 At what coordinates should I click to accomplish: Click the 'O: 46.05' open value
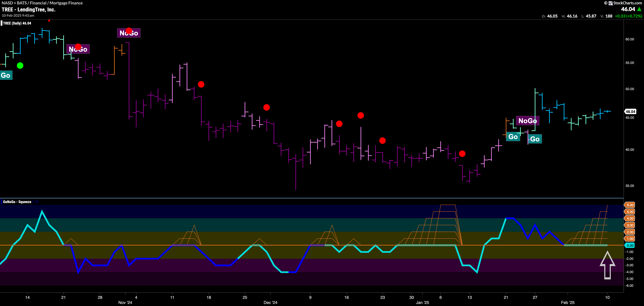pos(550,16)
